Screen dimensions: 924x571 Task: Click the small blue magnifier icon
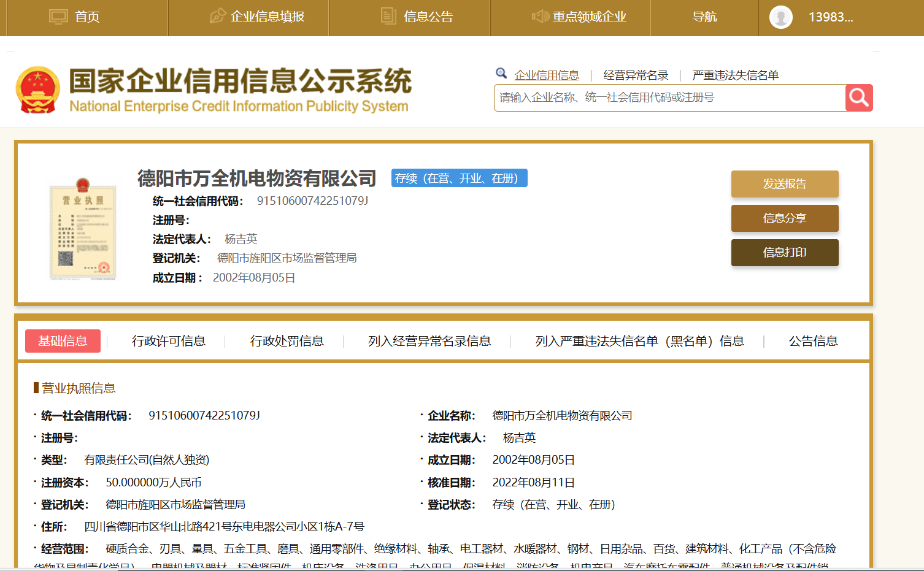pos(501,74)
